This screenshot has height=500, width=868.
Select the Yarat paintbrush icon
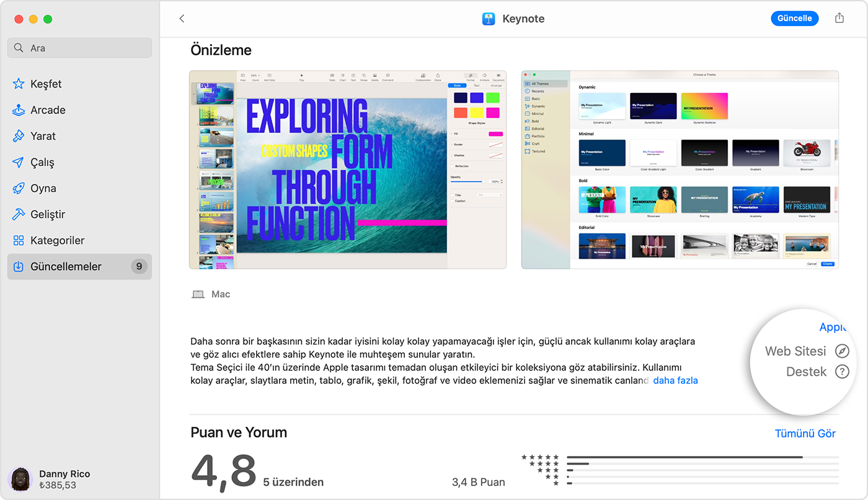click(x=19, y=136)
